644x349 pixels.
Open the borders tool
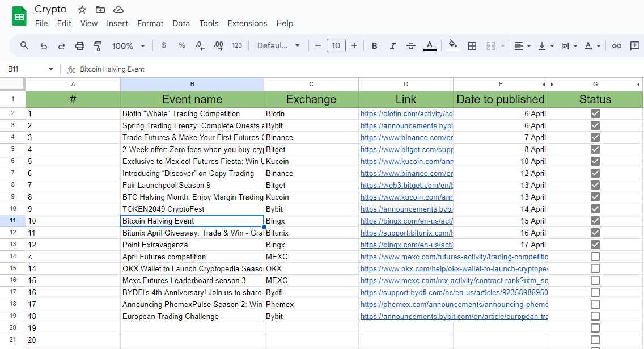point(472,45)
